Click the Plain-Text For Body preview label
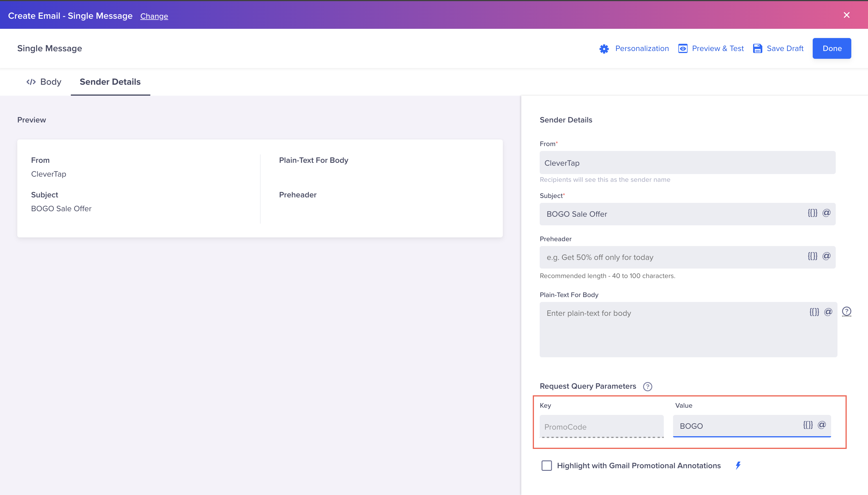The width and height of the screenshot is (868, 495). [x=313, y=160]
